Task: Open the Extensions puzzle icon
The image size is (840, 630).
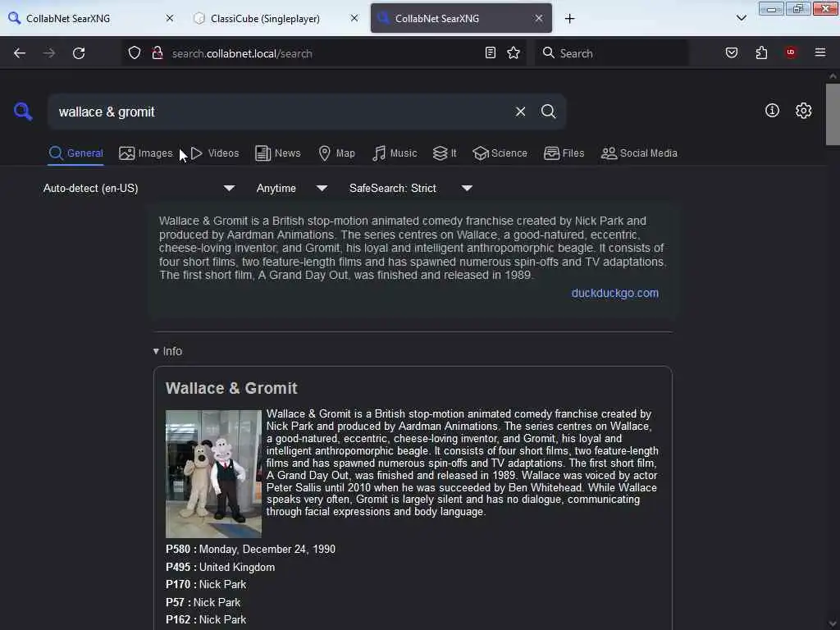Action: [761, 52]
